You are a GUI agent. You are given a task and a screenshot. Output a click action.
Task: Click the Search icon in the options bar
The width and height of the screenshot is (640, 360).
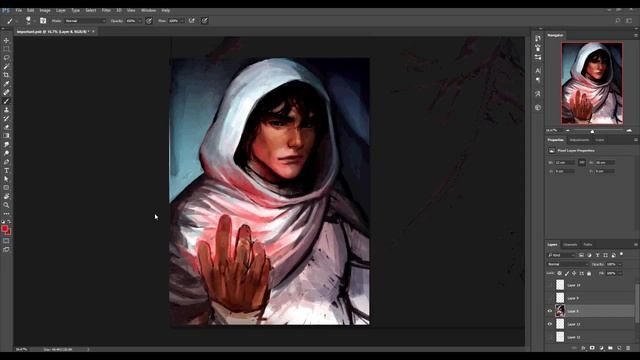click(618, 20)
